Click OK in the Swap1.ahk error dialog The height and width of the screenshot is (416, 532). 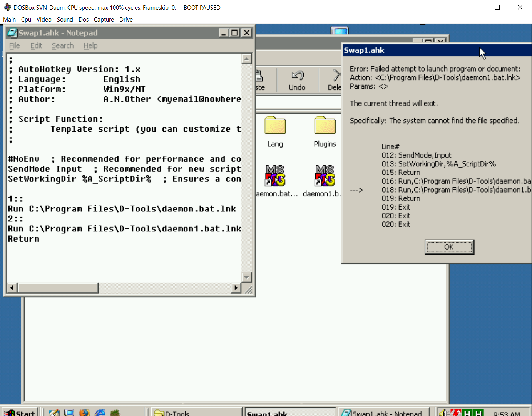[x=449, y=247]
